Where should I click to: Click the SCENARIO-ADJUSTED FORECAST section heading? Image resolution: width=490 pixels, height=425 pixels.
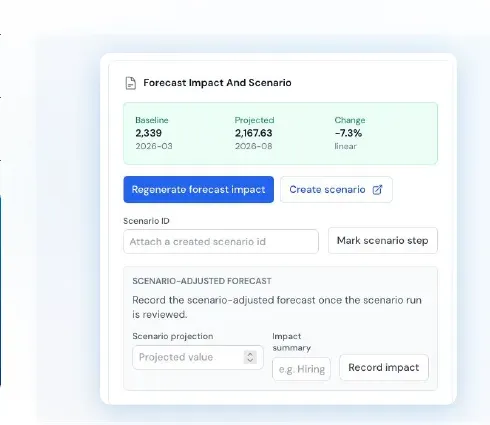202,281
